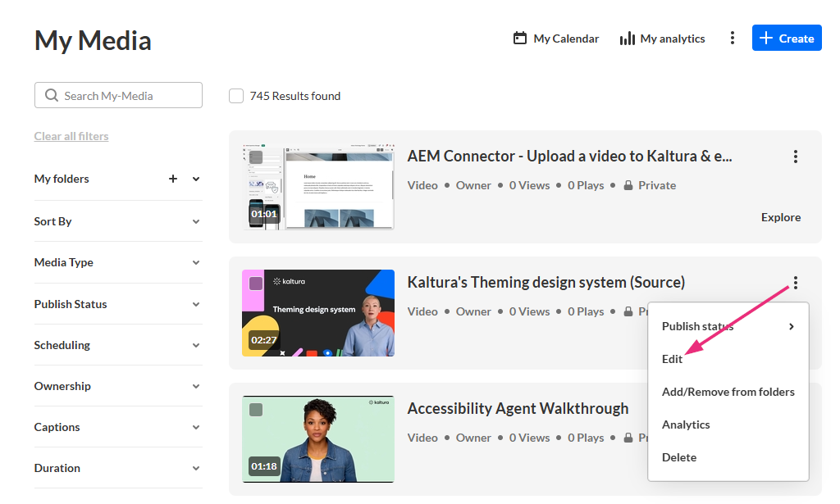Viewport: 840px width, 504px height.
Task: Click lock icon on Theming design system row
Action: pyautogui.click(x=628, y=311)
